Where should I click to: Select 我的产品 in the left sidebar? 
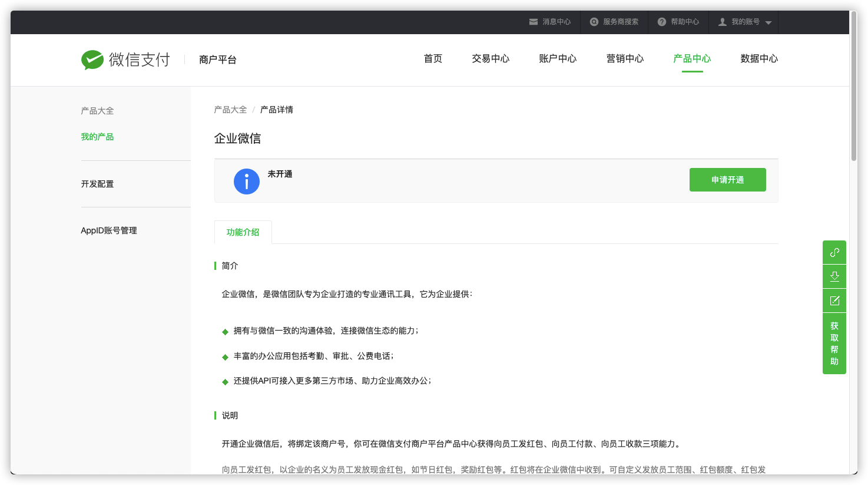click(x=97, y=137)
